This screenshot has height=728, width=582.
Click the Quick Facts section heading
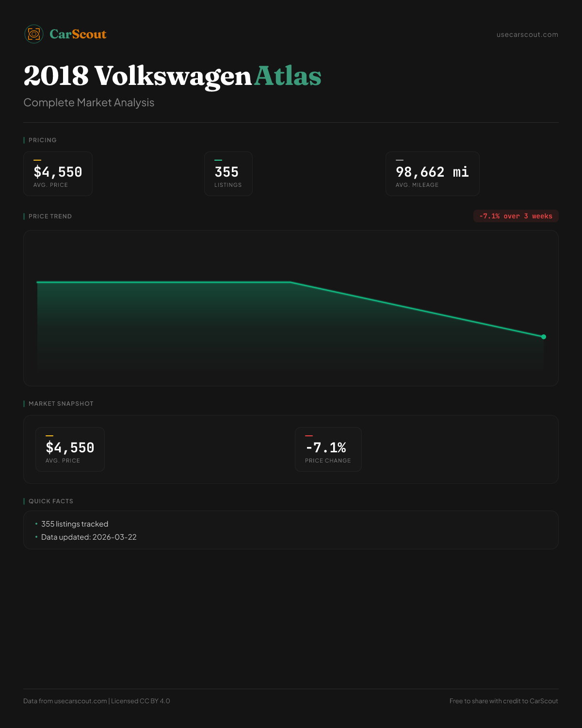coord(50,501)
